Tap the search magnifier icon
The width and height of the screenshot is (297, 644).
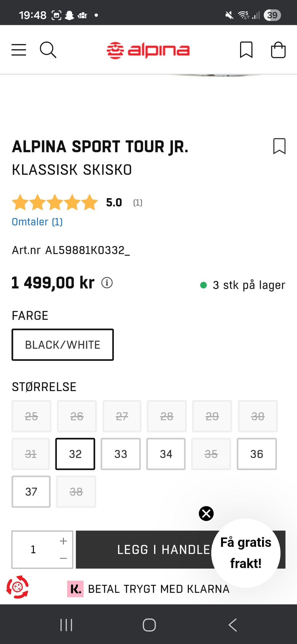point(48,50)
